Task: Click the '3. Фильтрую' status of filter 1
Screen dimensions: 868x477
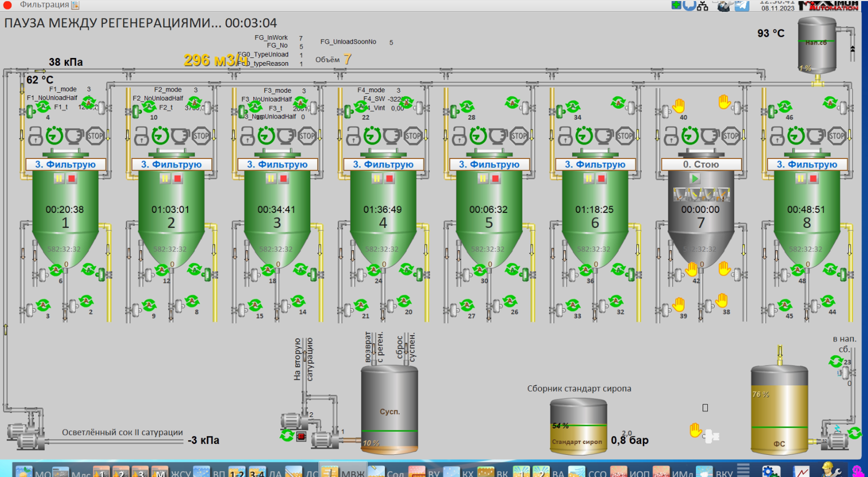Action: click(65, 164)
